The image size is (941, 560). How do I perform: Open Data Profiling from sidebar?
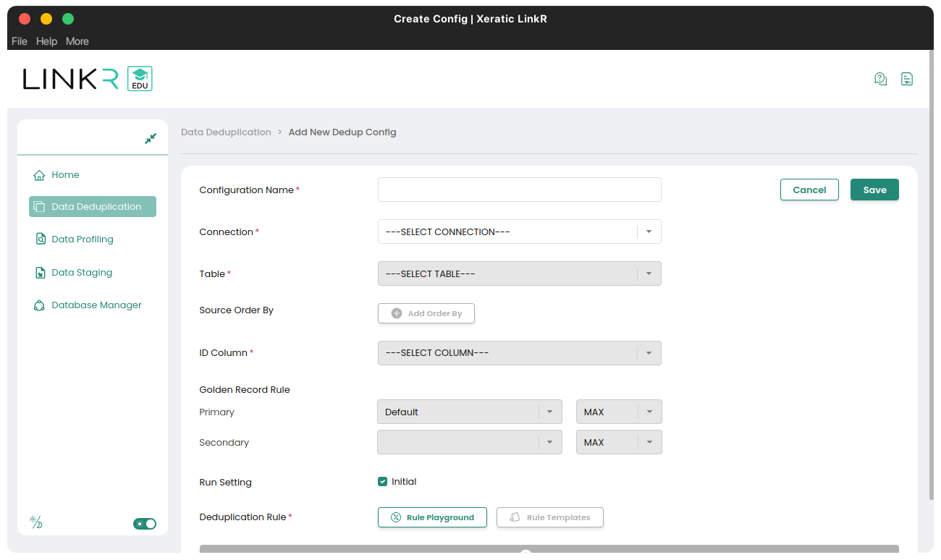point(83,239)
